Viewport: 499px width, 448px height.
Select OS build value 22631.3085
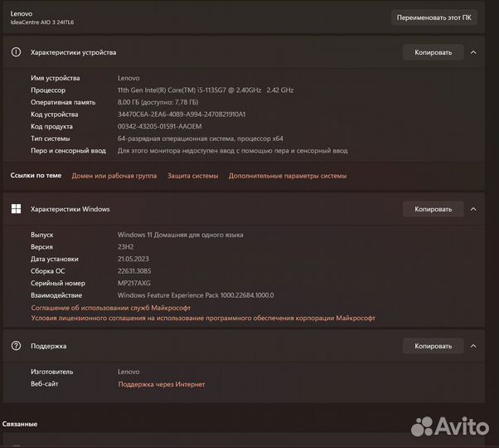(134, 271)
